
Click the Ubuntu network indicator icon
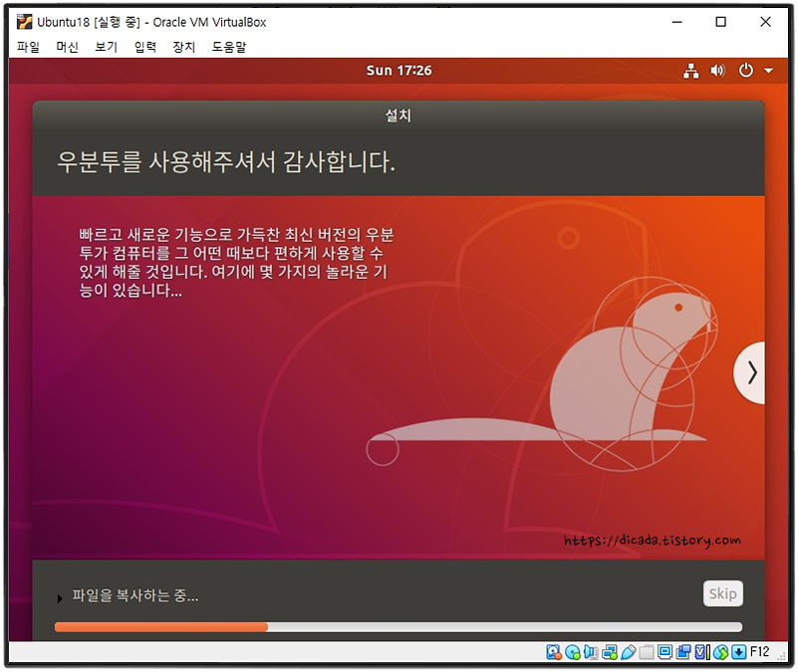[x=691, y=71]
